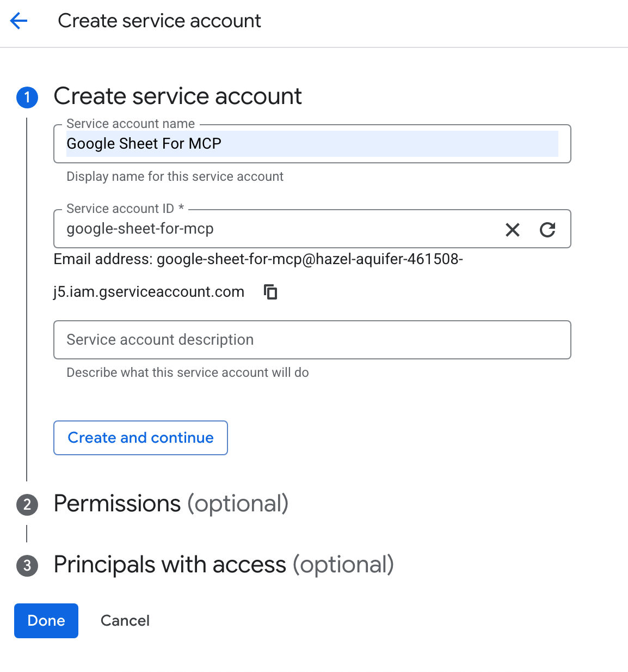Cancel the service account creation
The height and width of the screenshot is (672, 628).
click(x=125, y=621)
